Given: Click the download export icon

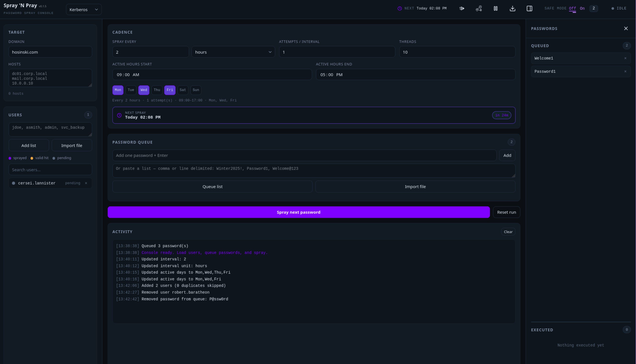Looking at the screenshot, I should pyautogui.click(x=512, y=9).
